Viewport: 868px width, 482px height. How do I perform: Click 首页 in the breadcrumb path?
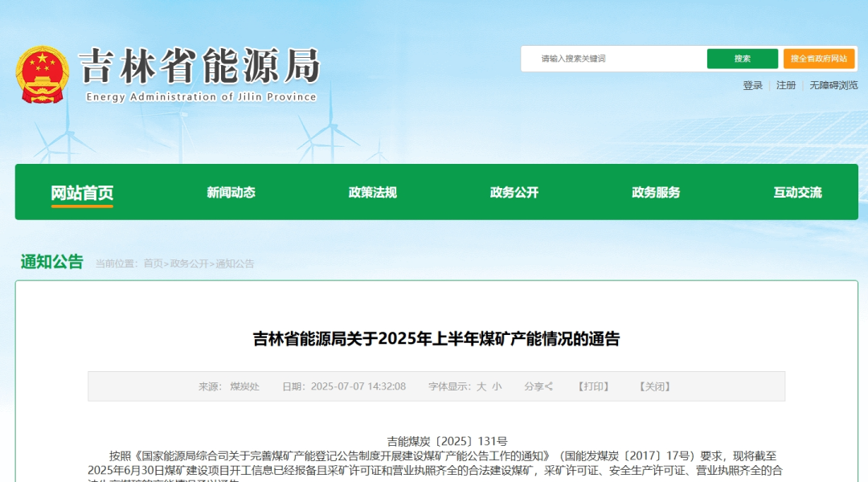point(153,263)
